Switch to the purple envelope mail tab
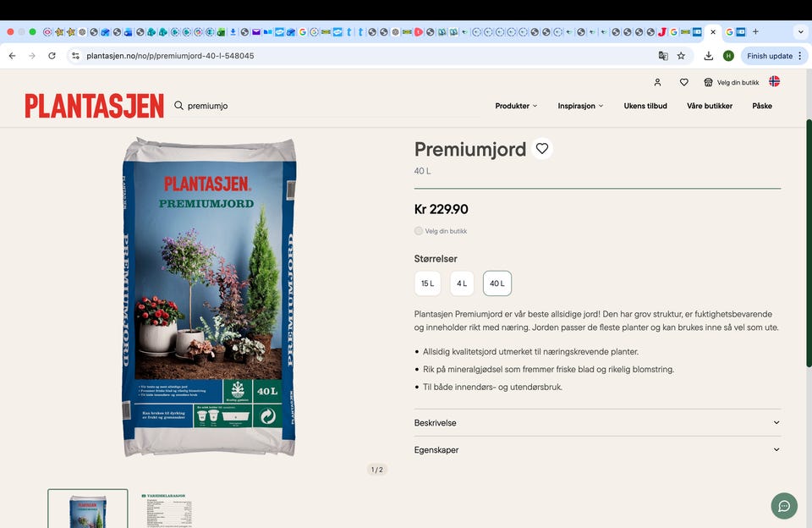 coord(255,31)
